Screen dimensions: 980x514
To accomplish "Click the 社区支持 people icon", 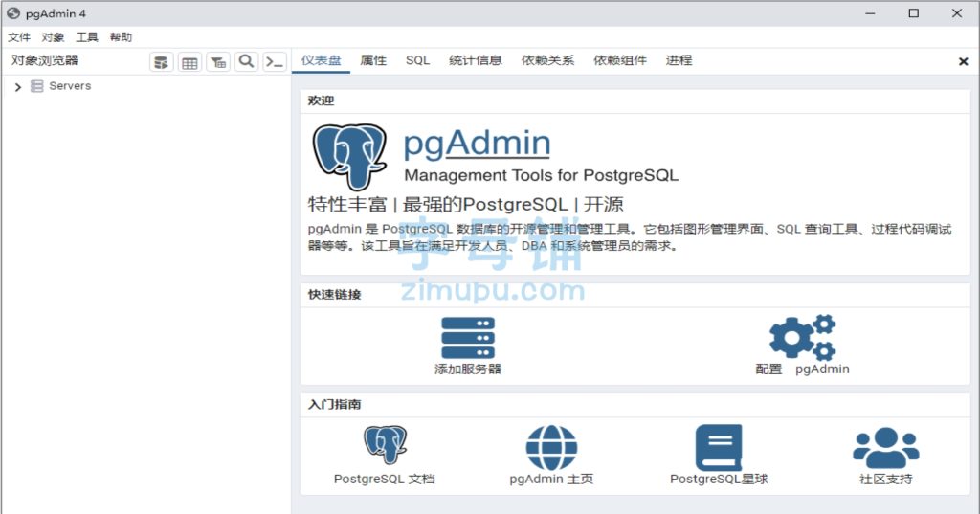I will point(885,447).
